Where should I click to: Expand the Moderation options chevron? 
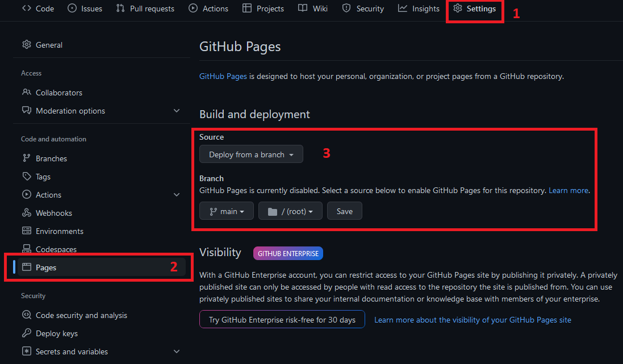177,111
